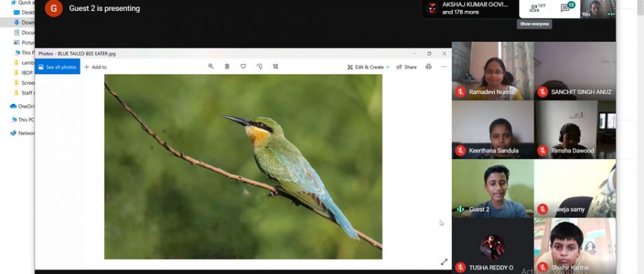Screen dimensions: 644x274
Task: Select Rimsha Dawood video tile
Action: click(575, 129)
